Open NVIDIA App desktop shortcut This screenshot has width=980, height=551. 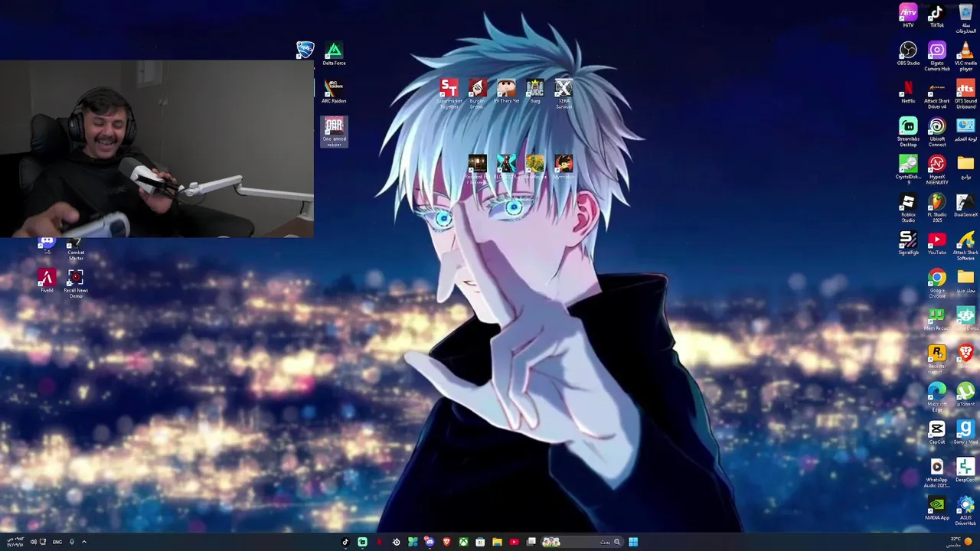click(x=937, y=507)
